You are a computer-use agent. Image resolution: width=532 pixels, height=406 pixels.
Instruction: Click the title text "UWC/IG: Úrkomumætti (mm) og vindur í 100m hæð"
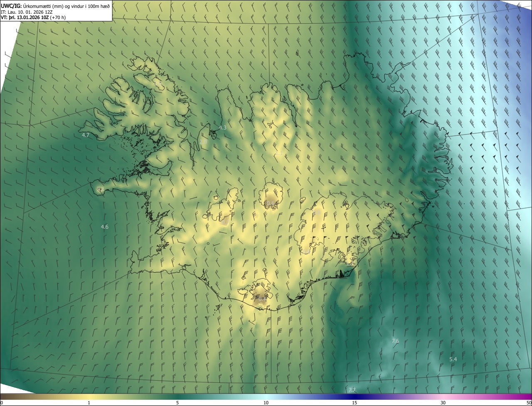(55, 6)
